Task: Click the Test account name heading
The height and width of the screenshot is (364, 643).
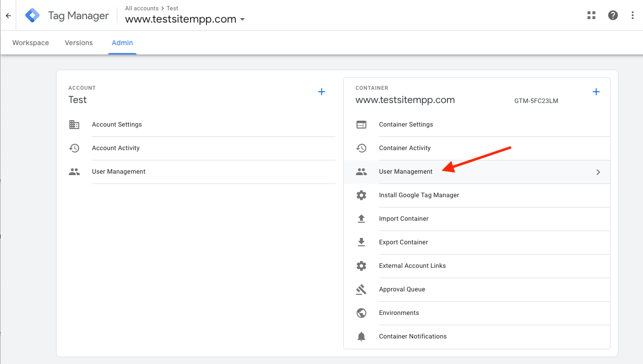Action: click(x=78, y=100)
